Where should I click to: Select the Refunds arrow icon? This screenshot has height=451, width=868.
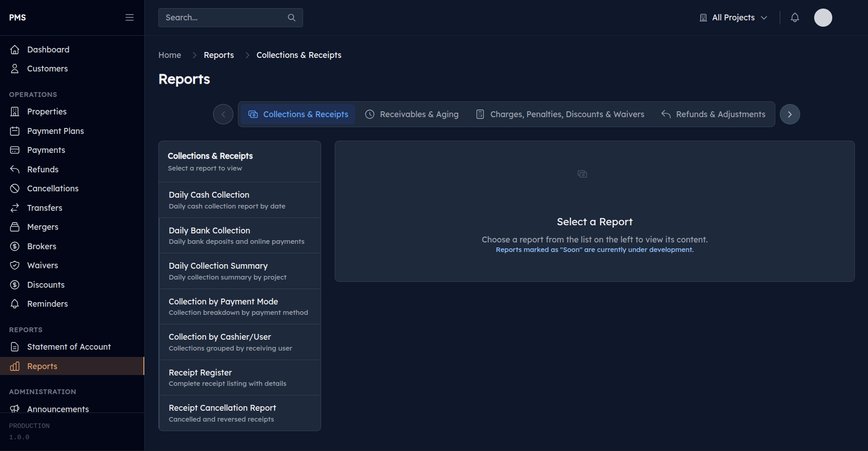[14, 169]
